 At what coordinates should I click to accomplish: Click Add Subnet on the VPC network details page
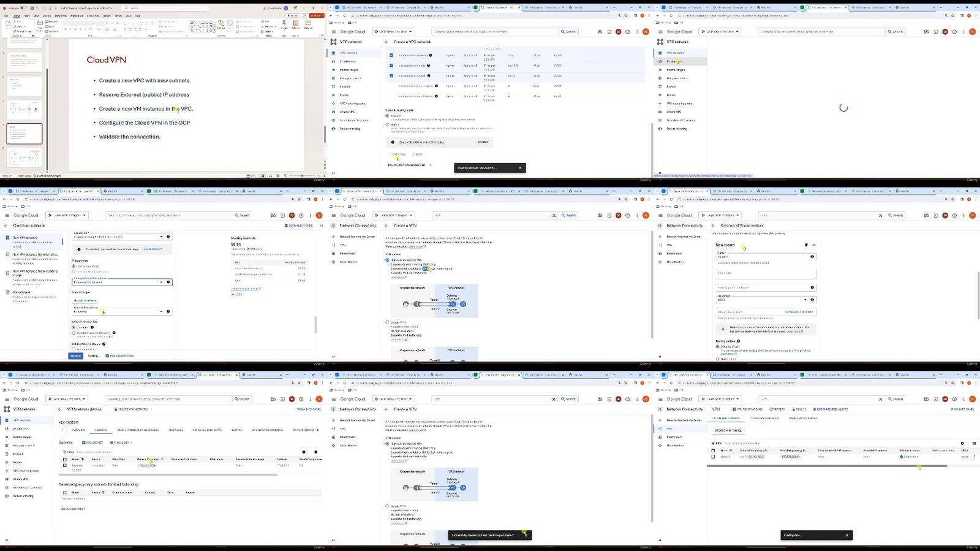(92, 443)
